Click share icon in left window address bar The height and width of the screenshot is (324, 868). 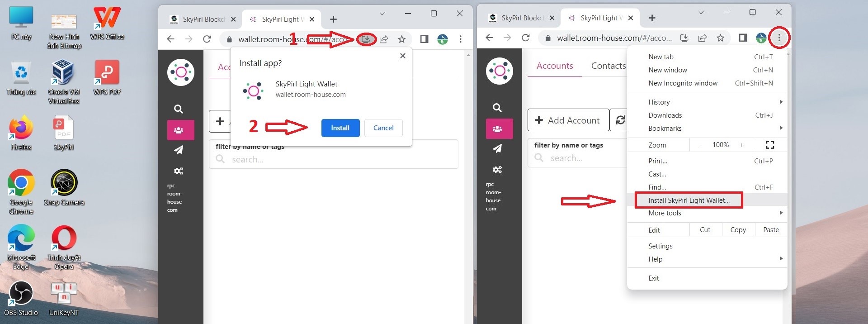384,39
